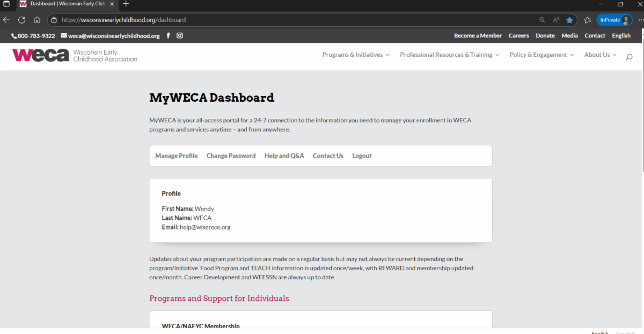Click the WECA logo

click(75, 55)
